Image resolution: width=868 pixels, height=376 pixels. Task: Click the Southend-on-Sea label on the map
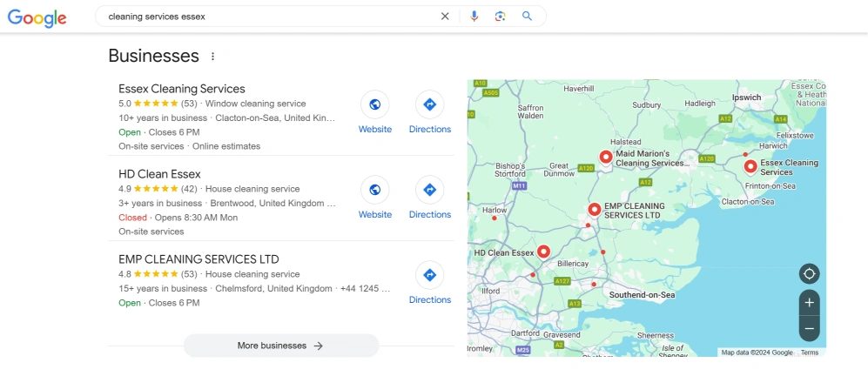pos(643,295)
